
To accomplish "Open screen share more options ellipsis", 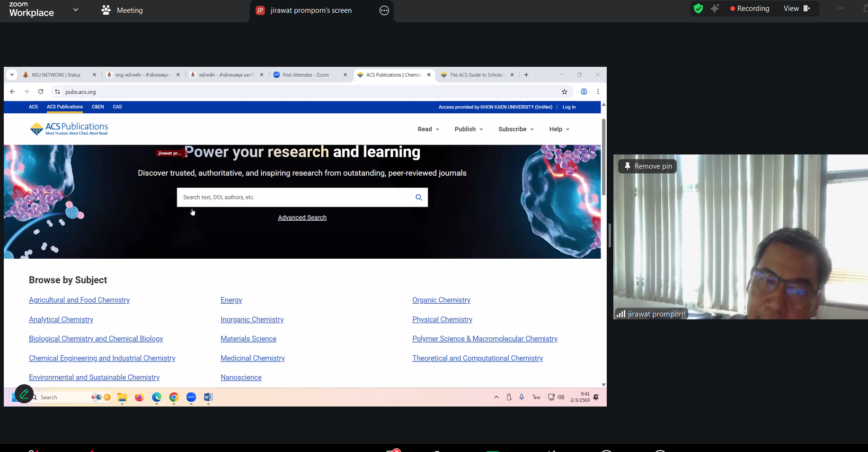I will tap(384, 10).
